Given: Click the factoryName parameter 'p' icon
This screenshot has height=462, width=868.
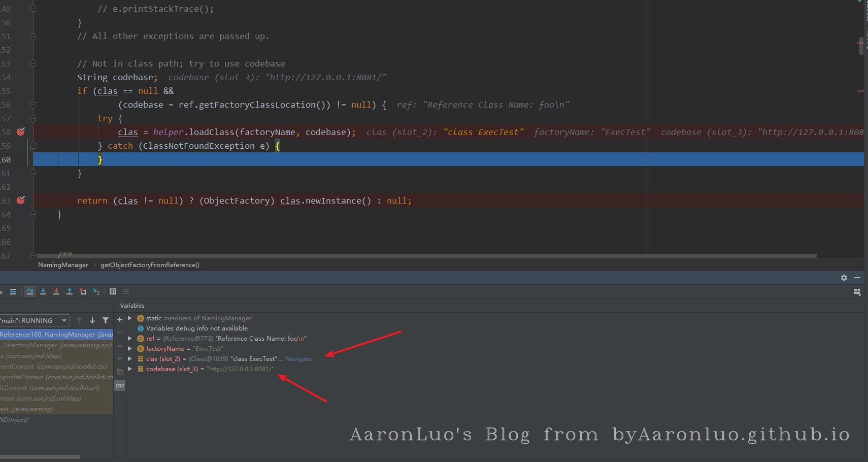Looking at the screenshot, I should [x=141, y=349].
